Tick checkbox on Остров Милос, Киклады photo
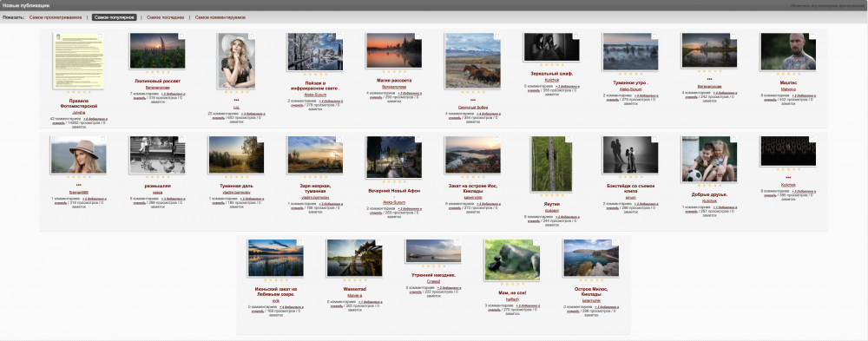Viewport: 868px width, 341px height. coord(615,242)
